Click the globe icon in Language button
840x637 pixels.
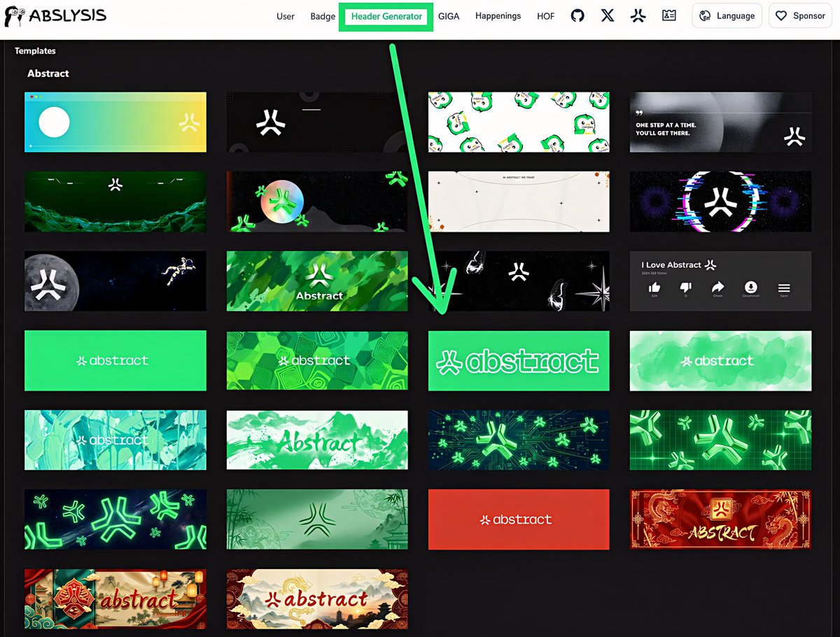[x=706, y=16]
